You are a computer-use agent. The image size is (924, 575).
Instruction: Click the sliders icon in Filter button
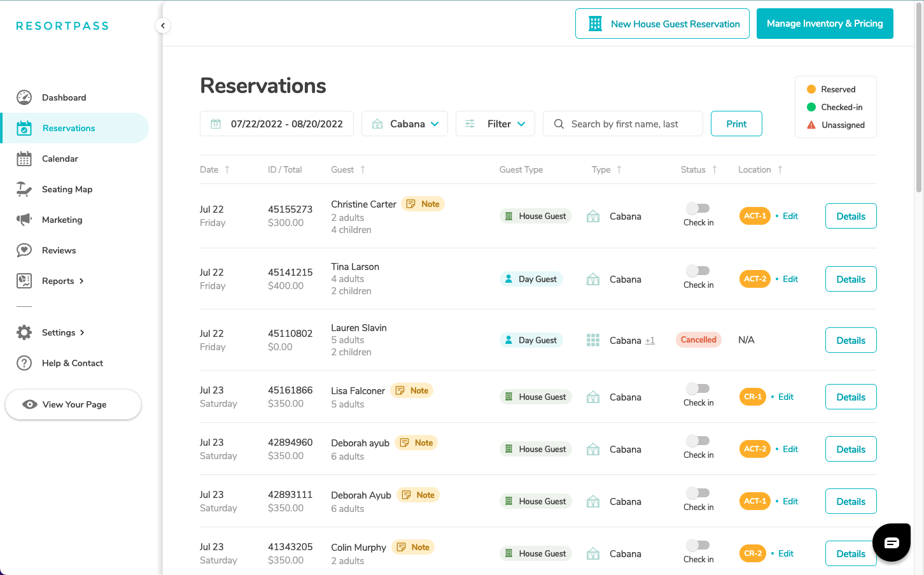coord(470,124)
